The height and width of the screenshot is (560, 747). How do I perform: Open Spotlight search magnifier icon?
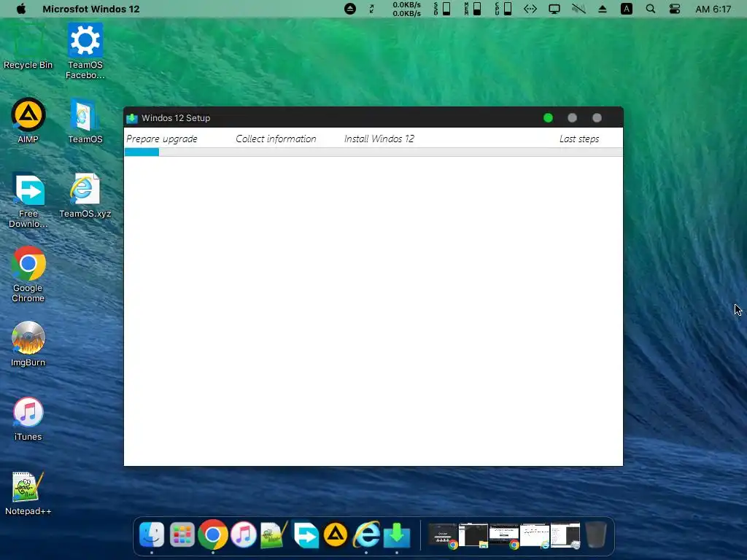click(x=650, y=9)
